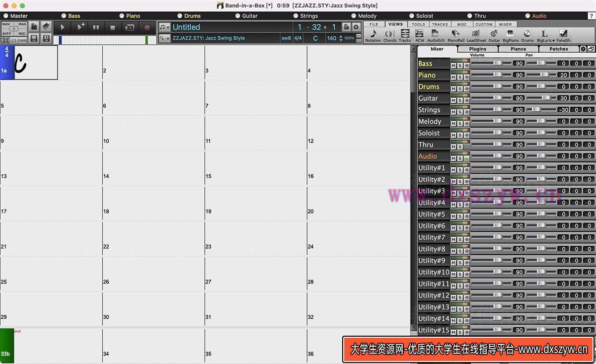Open the Chords sheet view
Image resolution: width=596 pixels, height=364 pixels.
[x=390, y=35]
